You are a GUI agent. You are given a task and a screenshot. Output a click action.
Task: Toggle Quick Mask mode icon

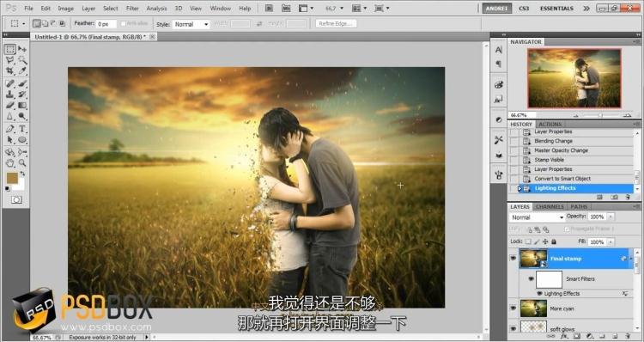click(x=16, y=199)
